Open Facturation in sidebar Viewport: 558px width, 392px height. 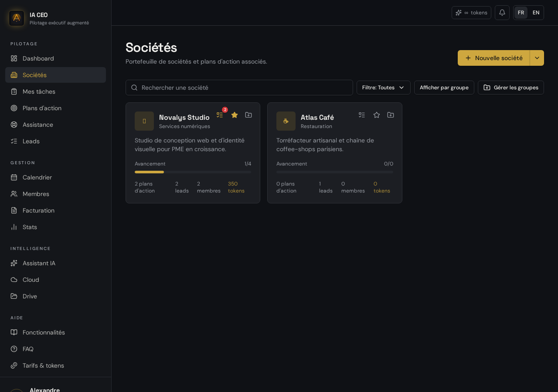click(55, 210)
